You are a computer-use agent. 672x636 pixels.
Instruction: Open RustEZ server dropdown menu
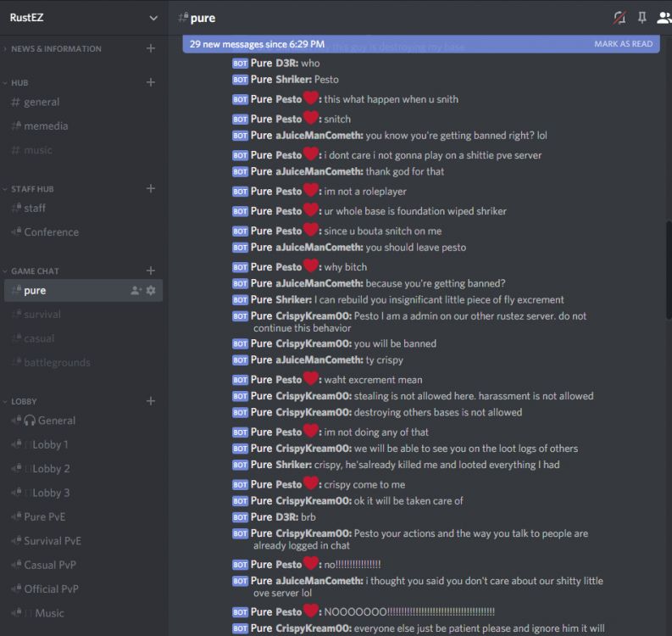[153, 18]
